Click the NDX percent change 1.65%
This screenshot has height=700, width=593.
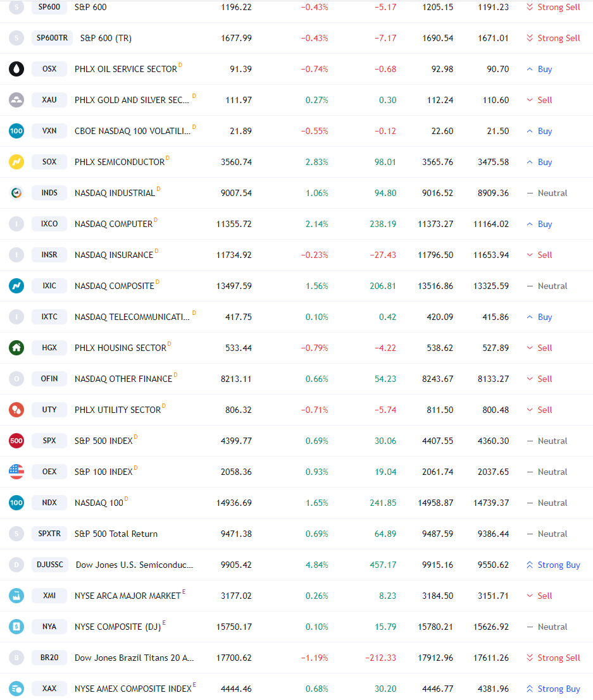[317, 503]
